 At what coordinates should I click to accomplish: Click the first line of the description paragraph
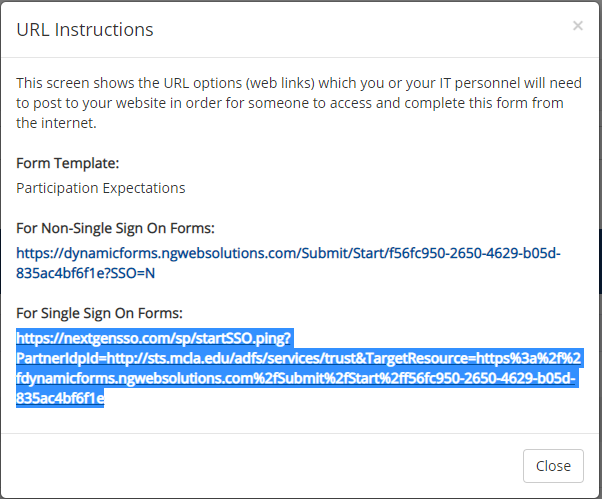pos(299,83)
